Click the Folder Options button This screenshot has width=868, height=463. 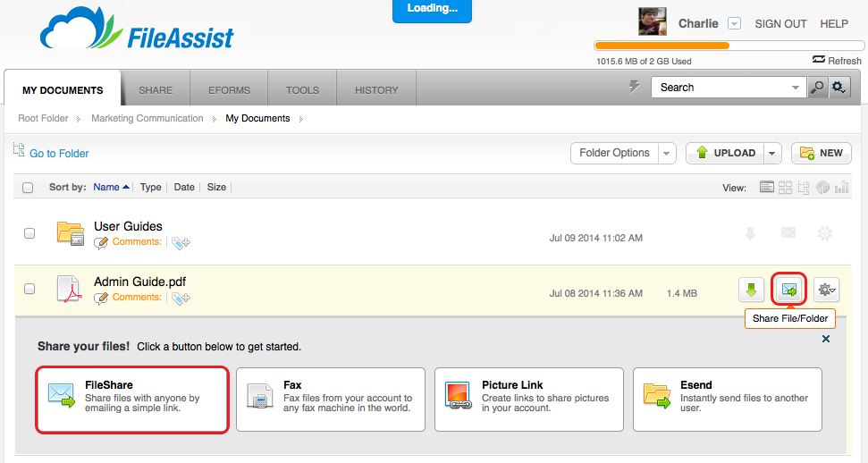click(614, 153)
